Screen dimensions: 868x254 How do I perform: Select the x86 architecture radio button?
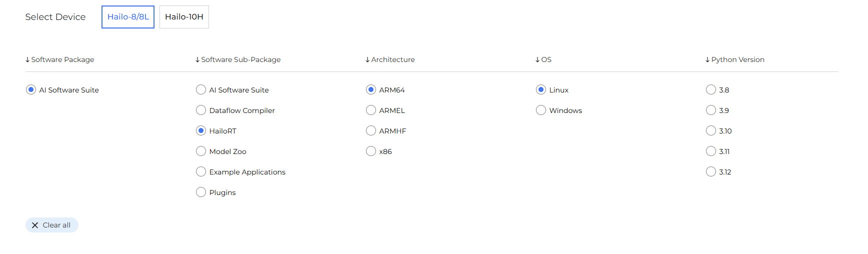(x=371, y=151)
